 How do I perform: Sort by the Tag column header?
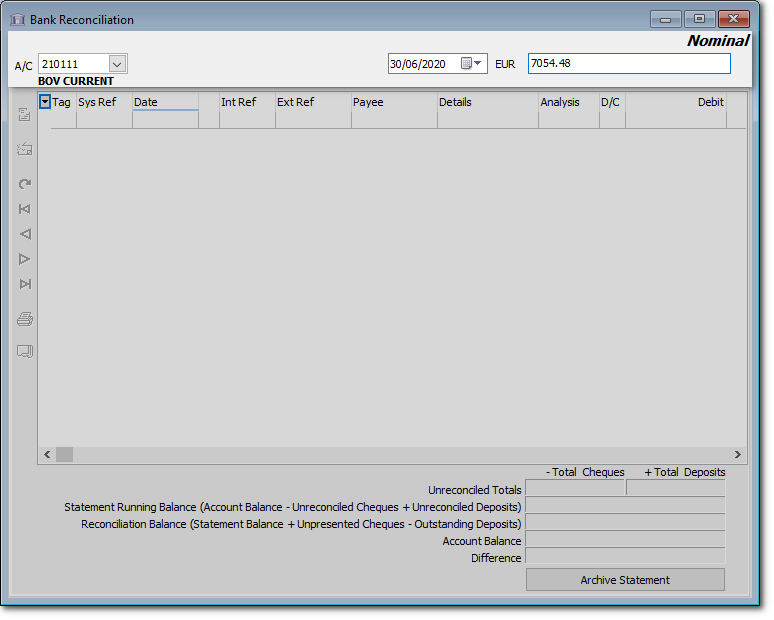pos(62,102)
